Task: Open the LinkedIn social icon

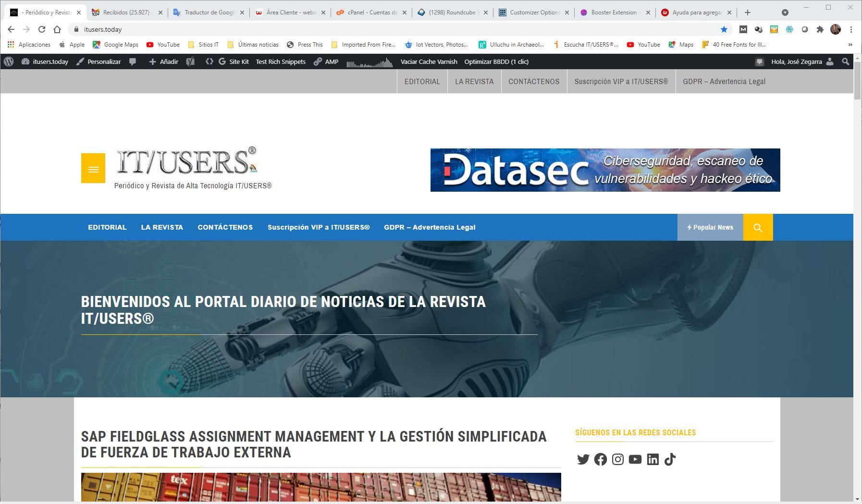Action: tap(653, 459)
